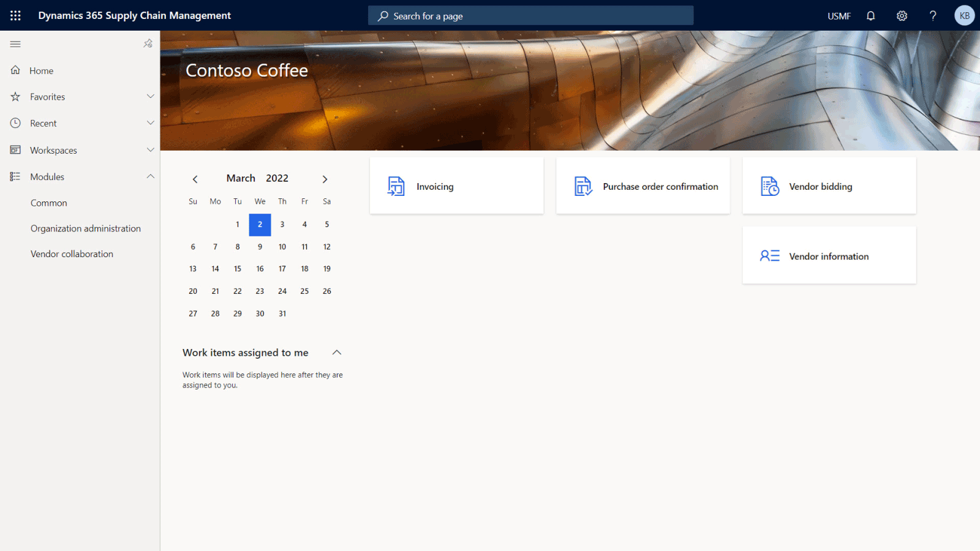980x551 pixels.
Task: Select USMF company switcher
Action: [839, 15]
